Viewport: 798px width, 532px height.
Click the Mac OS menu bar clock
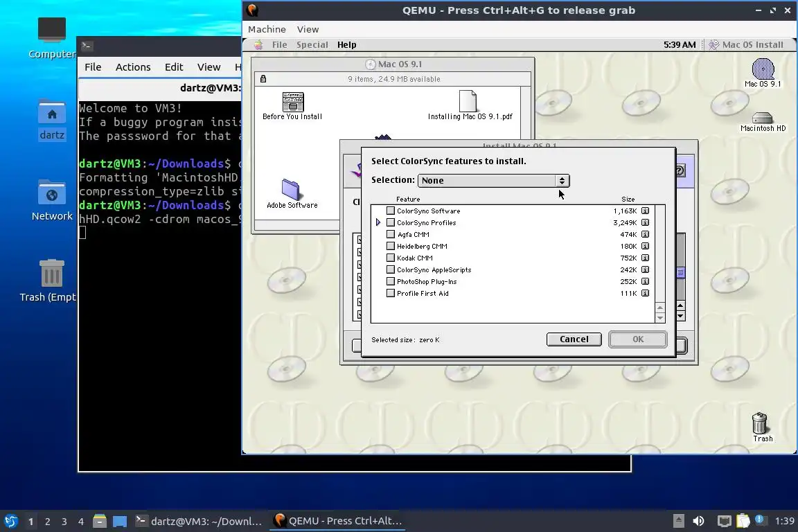tap(679, 45)
